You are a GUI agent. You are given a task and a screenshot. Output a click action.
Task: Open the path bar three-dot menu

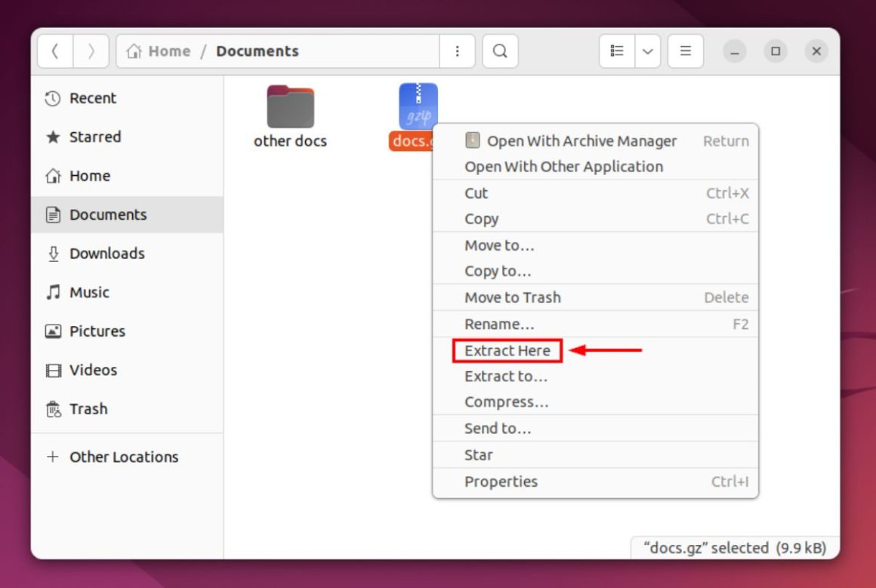pos(457,51)
